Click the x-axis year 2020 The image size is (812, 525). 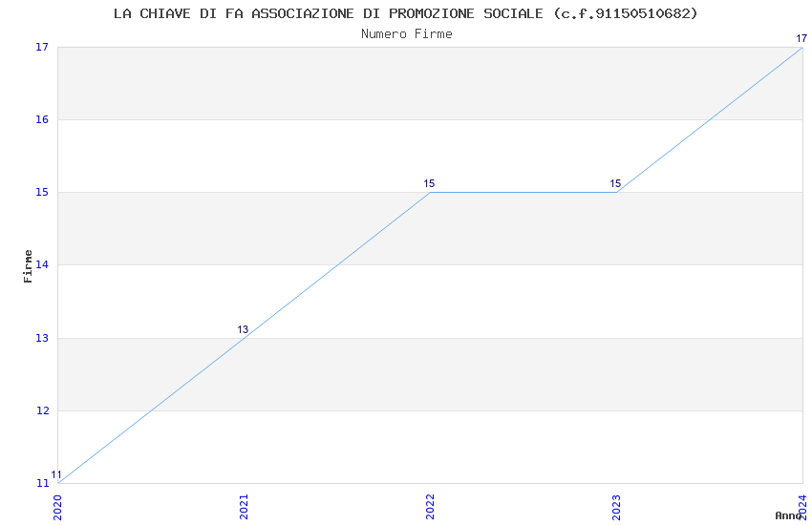[57, 508]
